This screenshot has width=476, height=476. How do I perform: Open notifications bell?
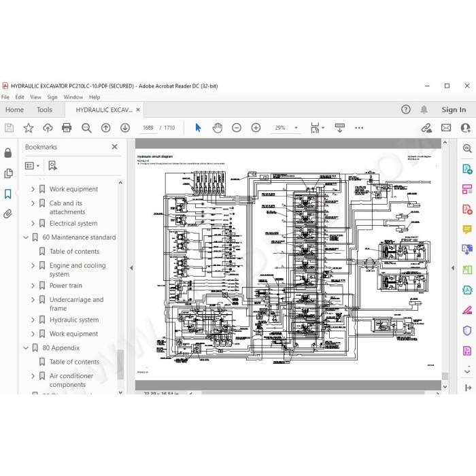tap(424, 109)
